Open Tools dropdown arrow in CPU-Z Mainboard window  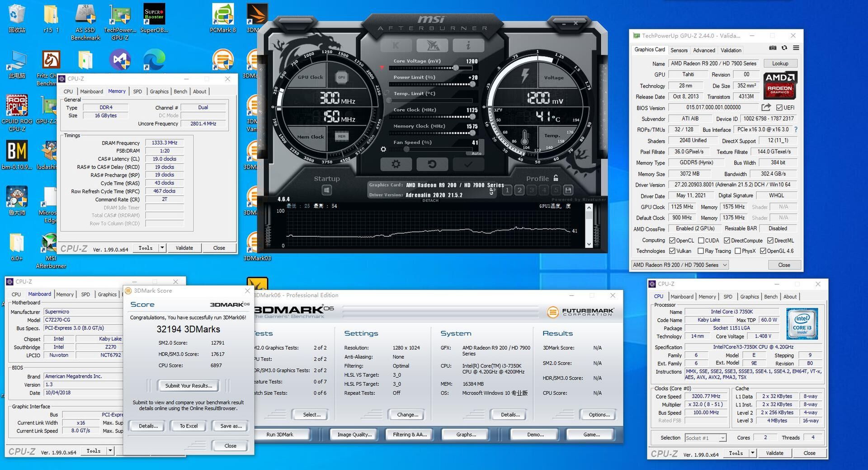click(x=110, y=451)
